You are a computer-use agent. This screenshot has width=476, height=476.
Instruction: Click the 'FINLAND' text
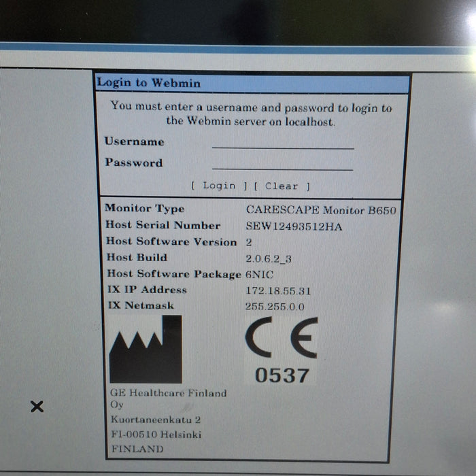(137, 449)
